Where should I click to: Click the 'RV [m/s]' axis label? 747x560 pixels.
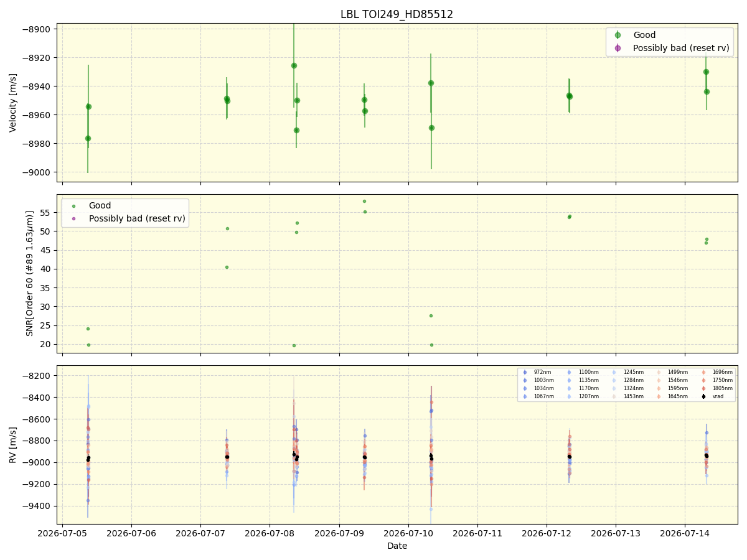(13, 444)
